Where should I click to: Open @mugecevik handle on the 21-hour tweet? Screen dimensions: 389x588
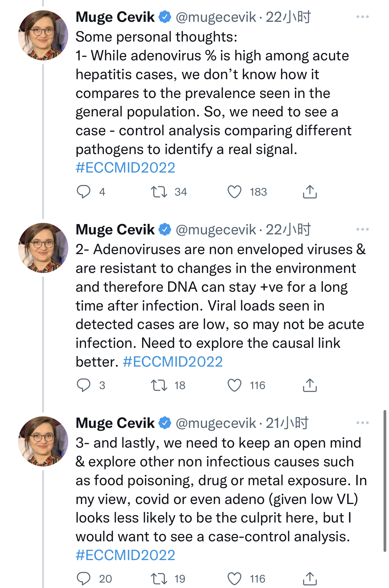(x=216, y=423)
